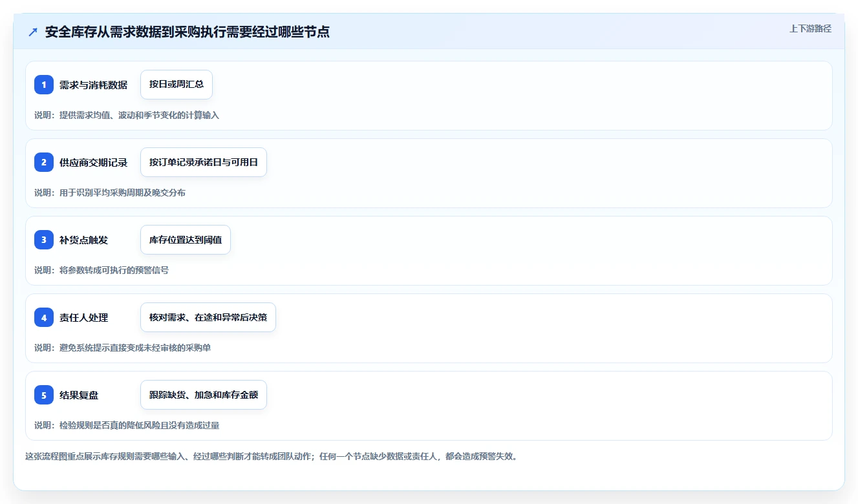This screenshot has width=858, height=504.
Task: Click the footer paragraph starting 这张流程图重点展示
Action: click(x=271, y=456)
